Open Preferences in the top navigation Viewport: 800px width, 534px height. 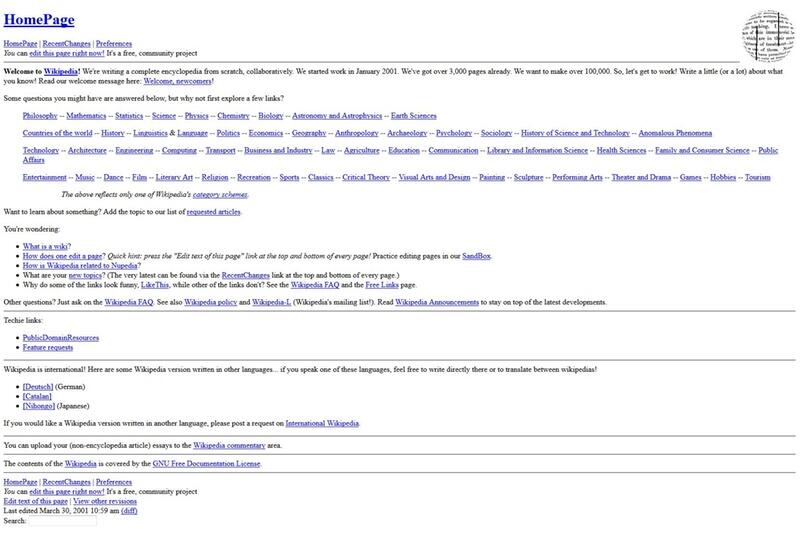[114, 44]
